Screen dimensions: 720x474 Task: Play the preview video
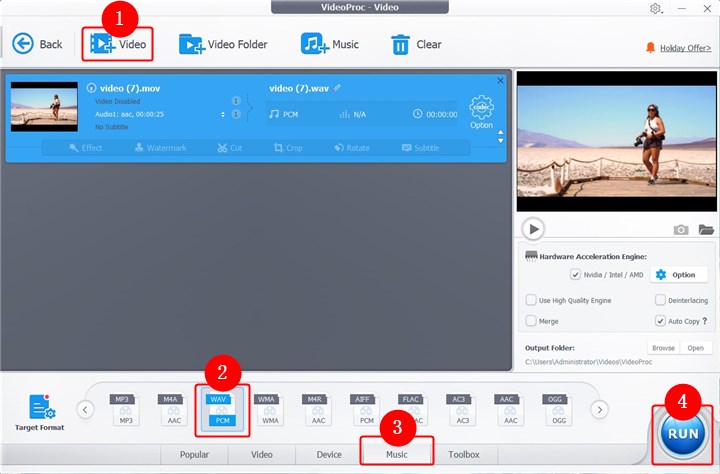point(533,229)
